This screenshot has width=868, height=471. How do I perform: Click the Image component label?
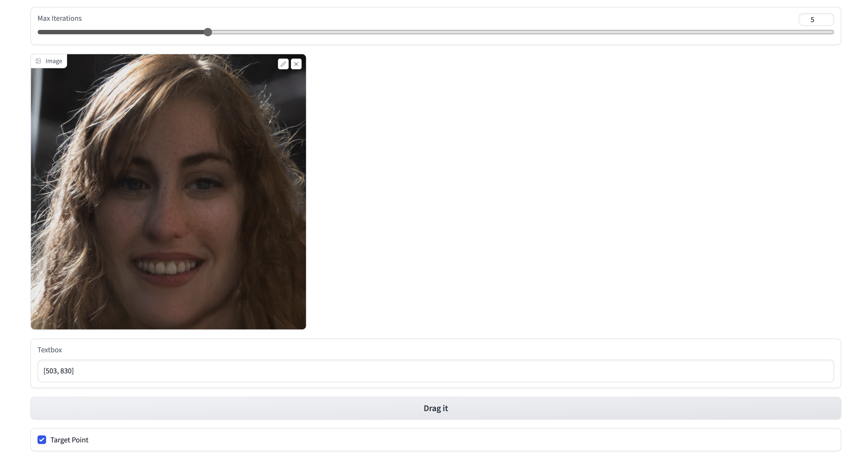tap(54, 61)
